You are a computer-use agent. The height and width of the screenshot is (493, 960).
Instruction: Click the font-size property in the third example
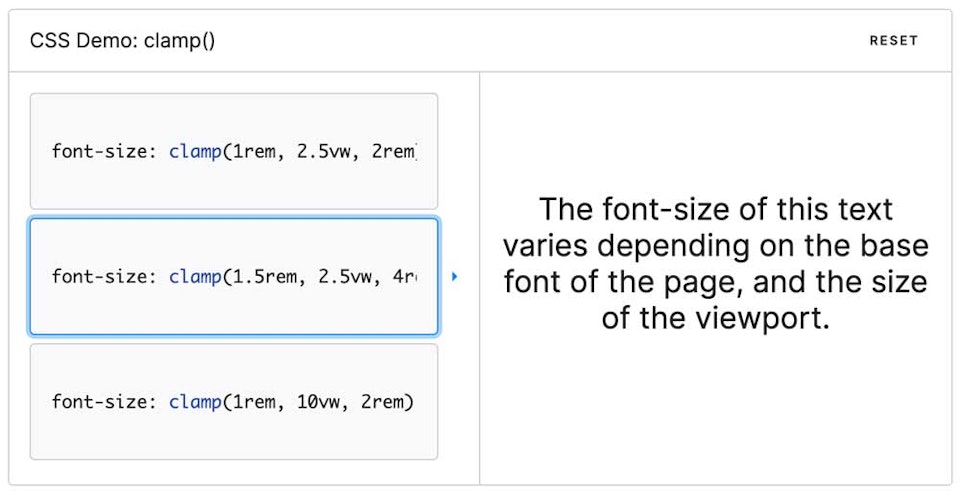pyautogui.click(x=100, y=402)
